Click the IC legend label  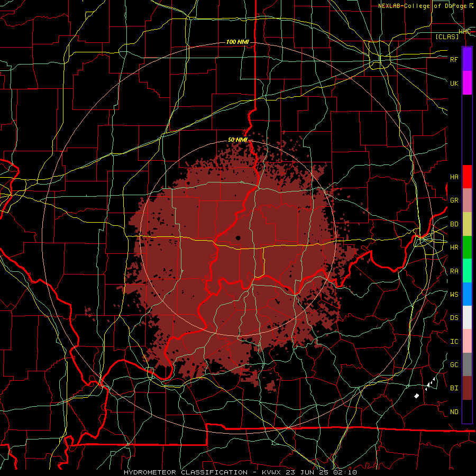454,342
